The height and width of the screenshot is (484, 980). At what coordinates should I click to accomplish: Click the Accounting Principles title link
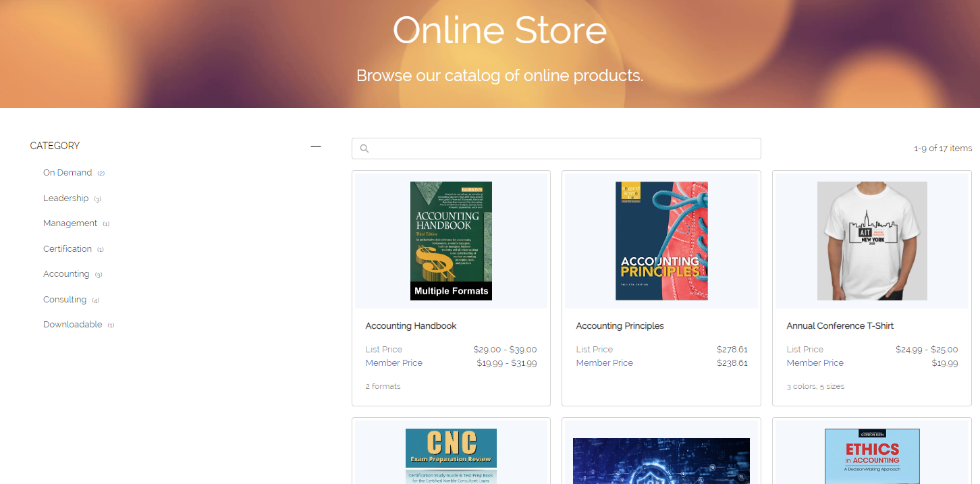620,326
